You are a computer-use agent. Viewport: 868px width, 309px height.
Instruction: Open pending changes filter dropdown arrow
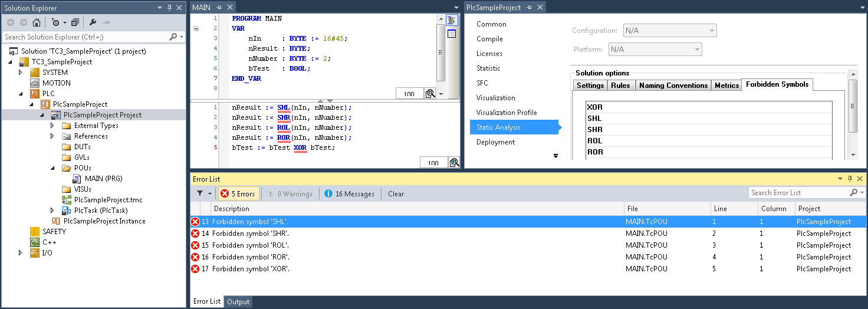pyautogui.click(x=64, y=22)
